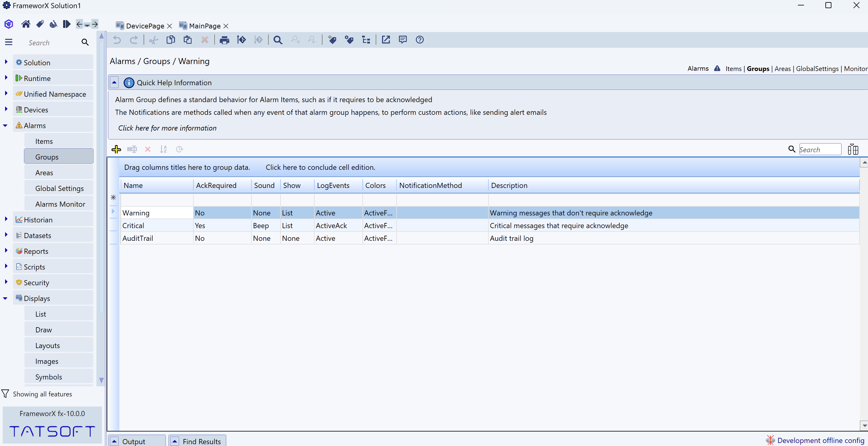Collapse Quick Help Information panel
Screen dimensions: 868x446
click(114, 82)
